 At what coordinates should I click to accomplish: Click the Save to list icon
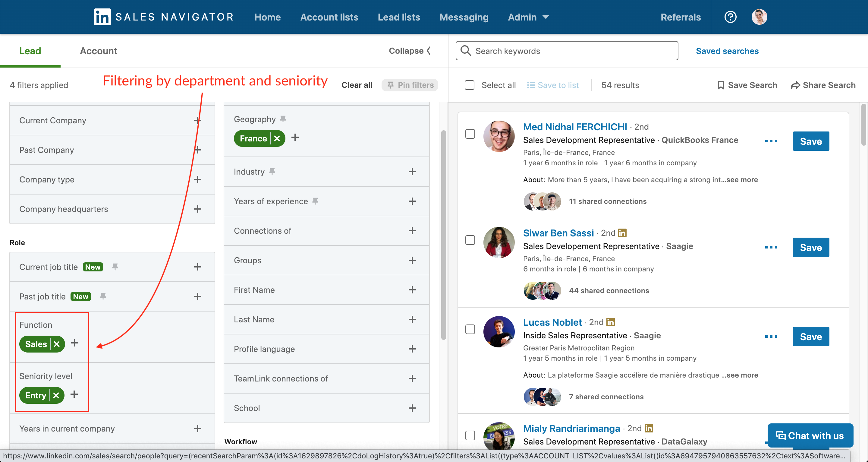[x=529, y=85]
